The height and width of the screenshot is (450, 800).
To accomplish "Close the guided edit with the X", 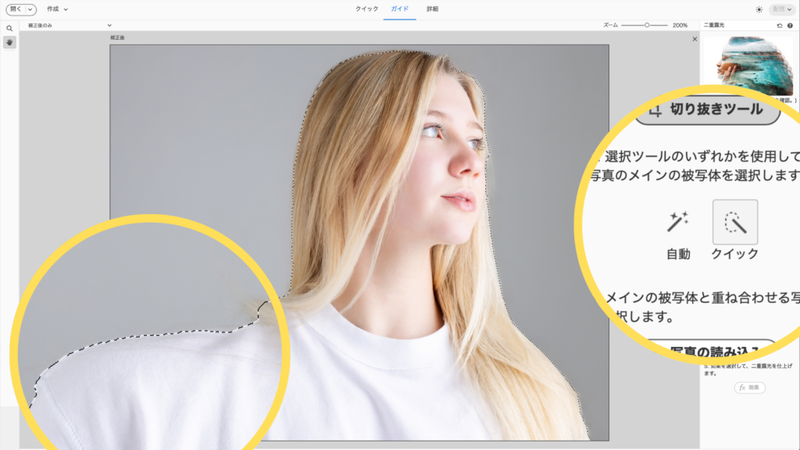I will click(x=694, y=39).
